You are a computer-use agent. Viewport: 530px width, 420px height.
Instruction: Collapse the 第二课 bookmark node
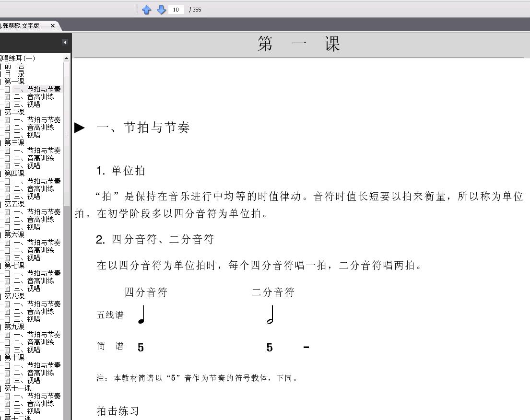[0, 112]
